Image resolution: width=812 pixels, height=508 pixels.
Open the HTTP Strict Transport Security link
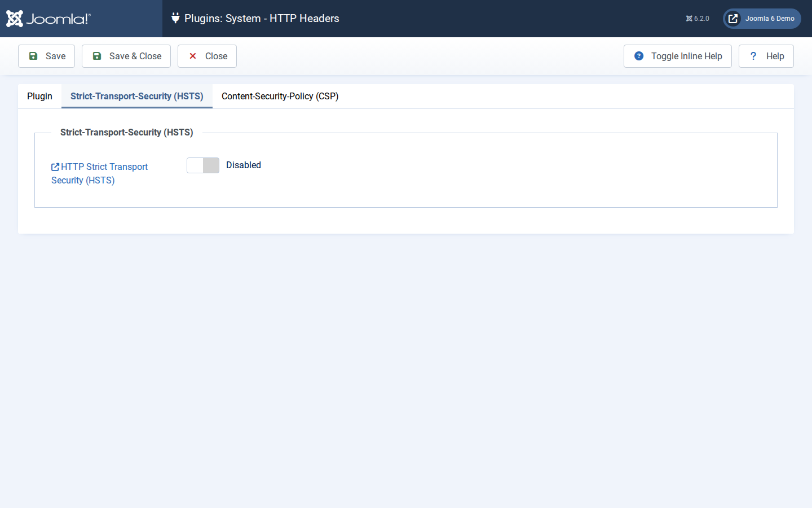click(100, 173)
